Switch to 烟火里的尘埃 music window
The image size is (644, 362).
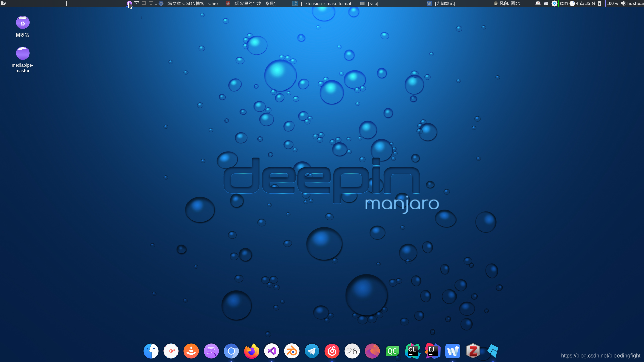tap(258, 3)
